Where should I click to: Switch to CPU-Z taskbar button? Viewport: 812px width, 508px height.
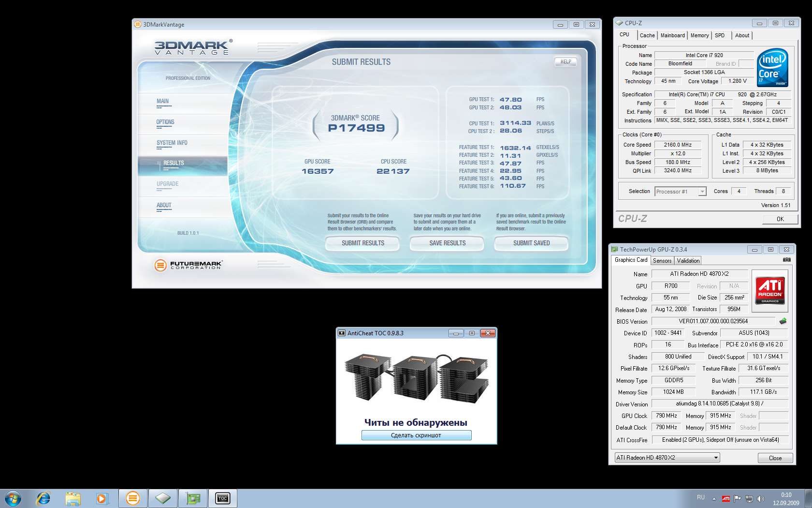click(163, 498)
